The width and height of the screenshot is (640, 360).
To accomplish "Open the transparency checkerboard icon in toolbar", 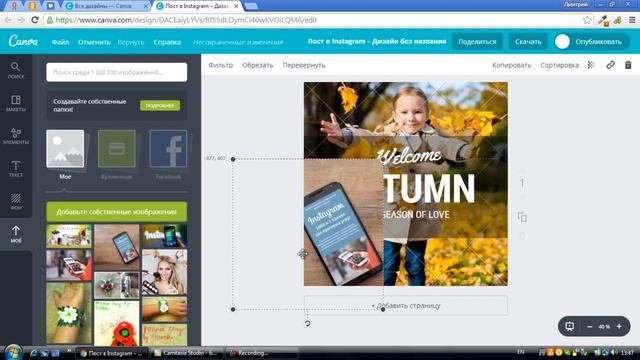I will 591,65.
